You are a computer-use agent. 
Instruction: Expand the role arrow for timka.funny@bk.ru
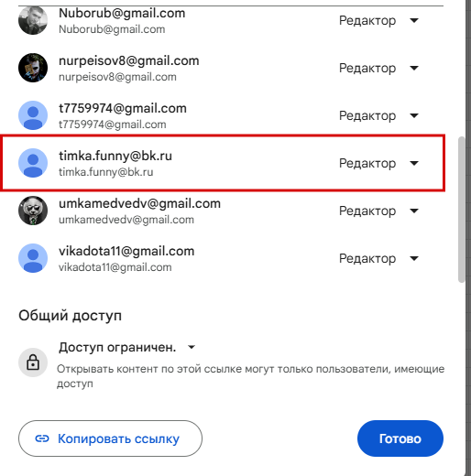pos(414,163)
